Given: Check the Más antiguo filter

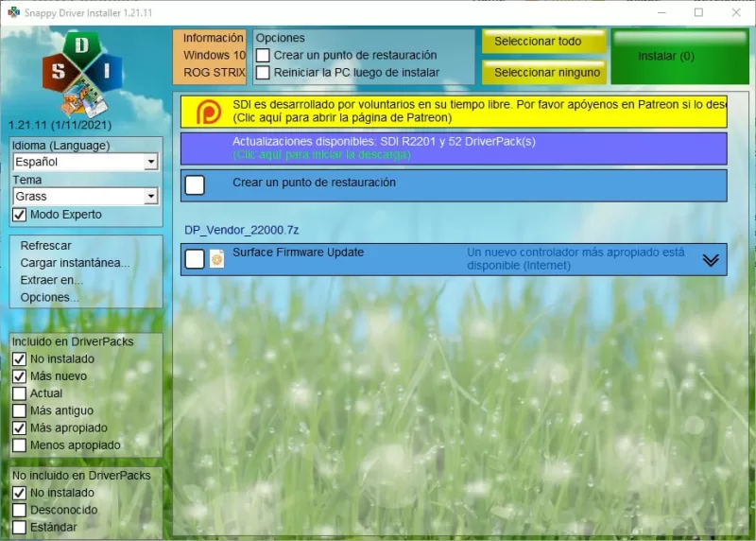Looking at the screenshot, I should point(19,410).
